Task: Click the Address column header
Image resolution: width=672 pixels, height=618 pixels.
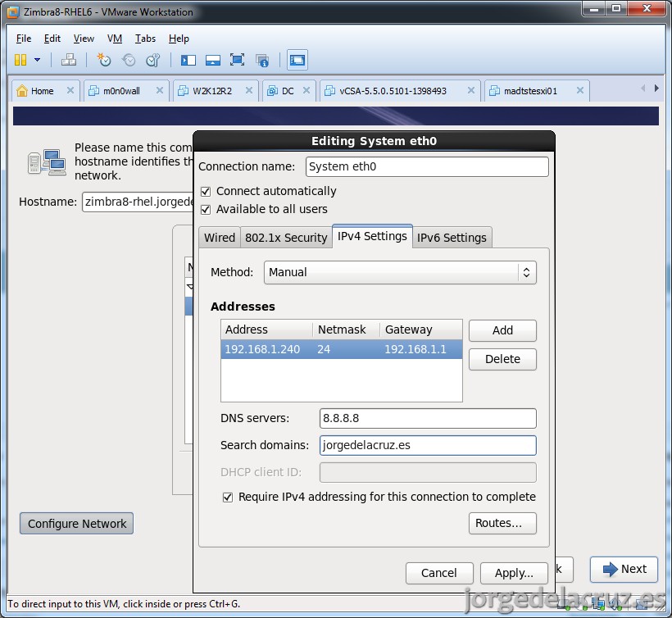Action: pos(266,329)
